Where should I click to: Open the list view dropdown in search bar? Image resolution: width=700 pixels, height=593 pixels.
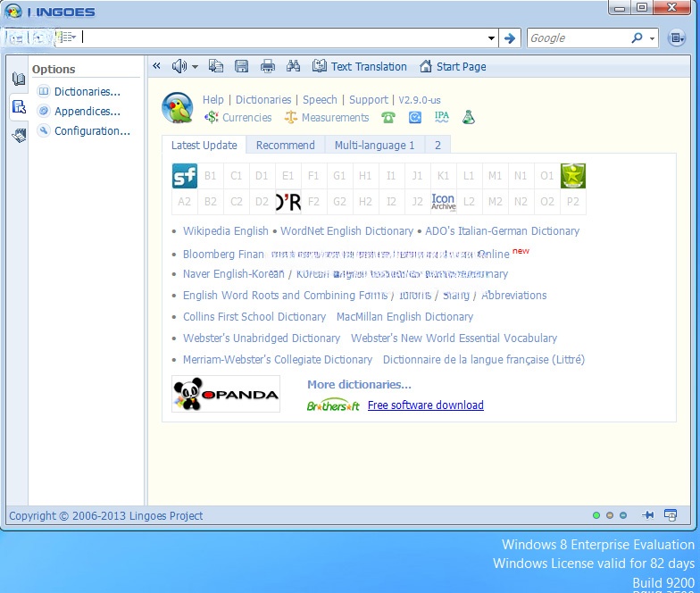pos(68,38)
